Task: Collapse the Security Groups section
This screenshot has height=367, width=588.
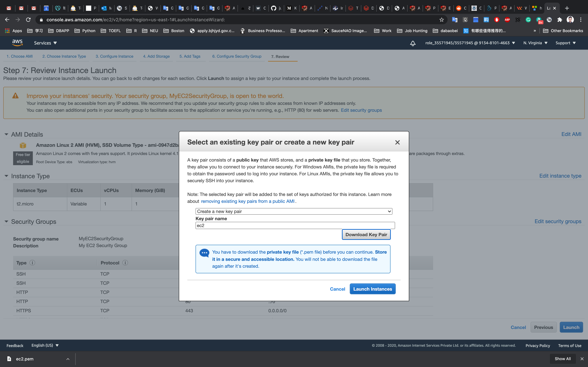Action: click(6, 221)
